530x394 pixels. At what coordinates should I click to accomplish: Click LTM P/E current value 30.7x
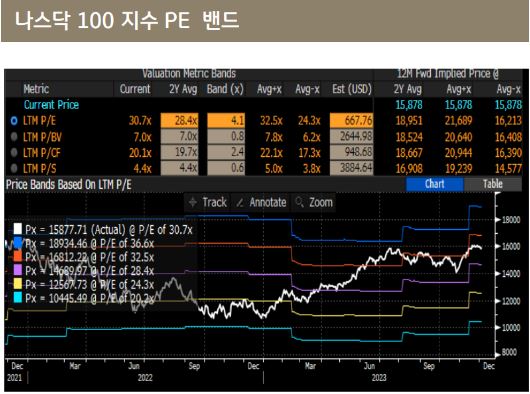click(140, 121)
